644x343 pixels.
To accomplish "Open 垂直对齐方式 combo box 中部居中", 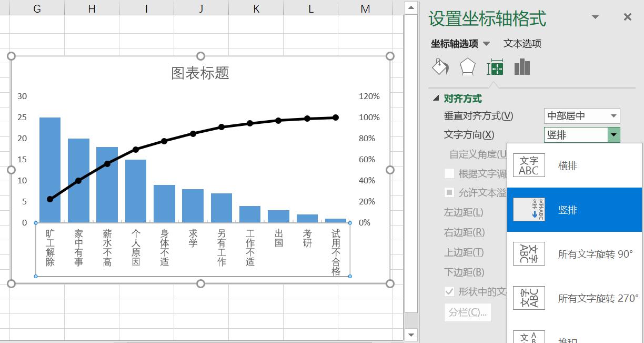I will [582, 116].
